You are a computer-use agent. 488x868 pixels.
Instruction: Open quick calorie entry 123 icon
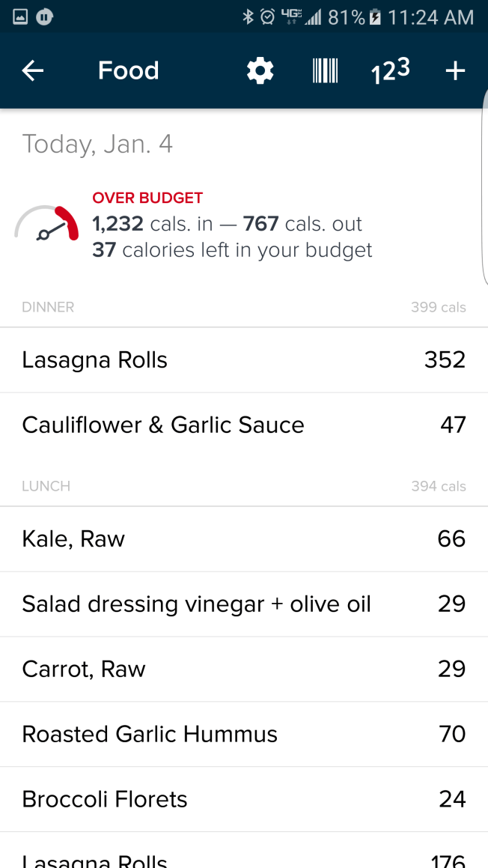click(390, 71)
